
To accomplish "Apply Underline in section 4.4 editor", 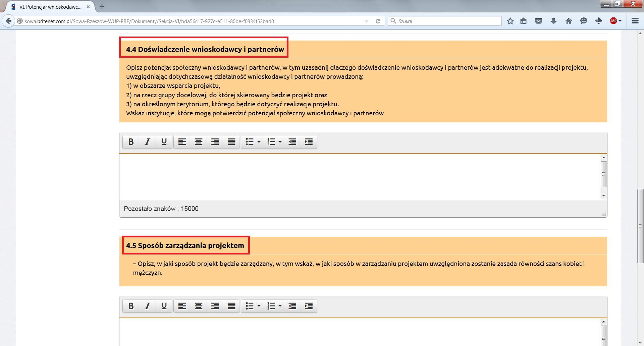I will click(x=164, y=142).
